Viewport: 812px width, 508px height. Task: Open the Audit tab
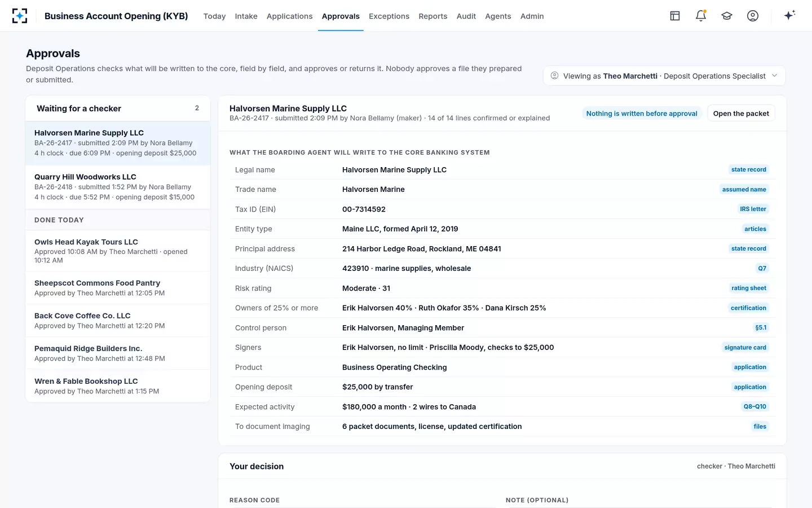click(x=466, y=16)
